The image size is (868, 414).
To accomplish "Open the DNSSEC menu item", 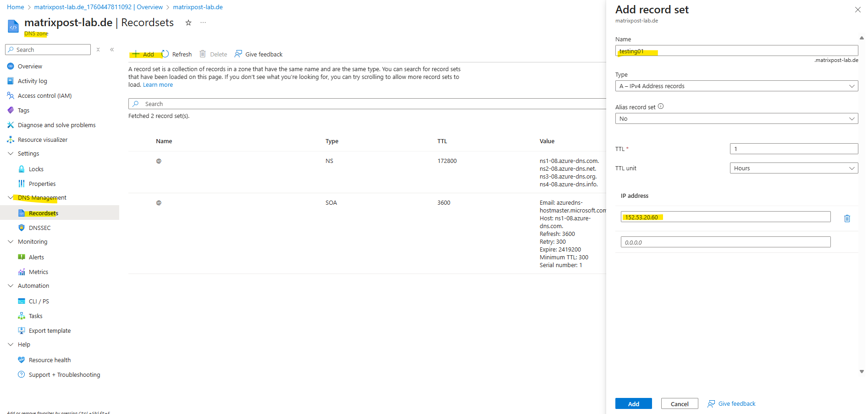I will click(39, 228).
